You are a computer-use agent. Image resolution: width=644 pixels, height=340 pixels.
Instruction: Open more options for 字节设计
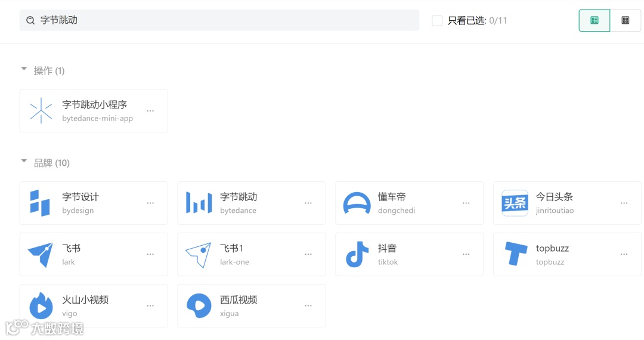pyautogui.click(x=150, y=203)
